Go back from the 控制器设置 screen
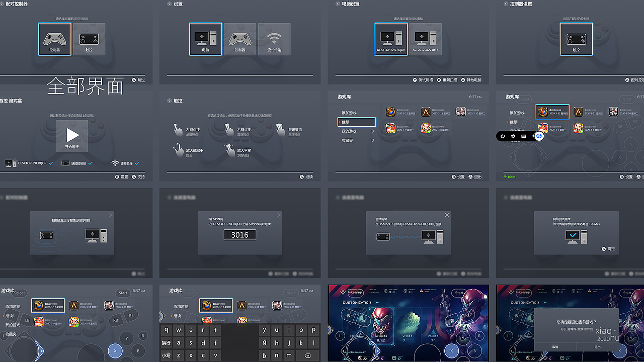 pyautogui.click(x=506, y=4)
